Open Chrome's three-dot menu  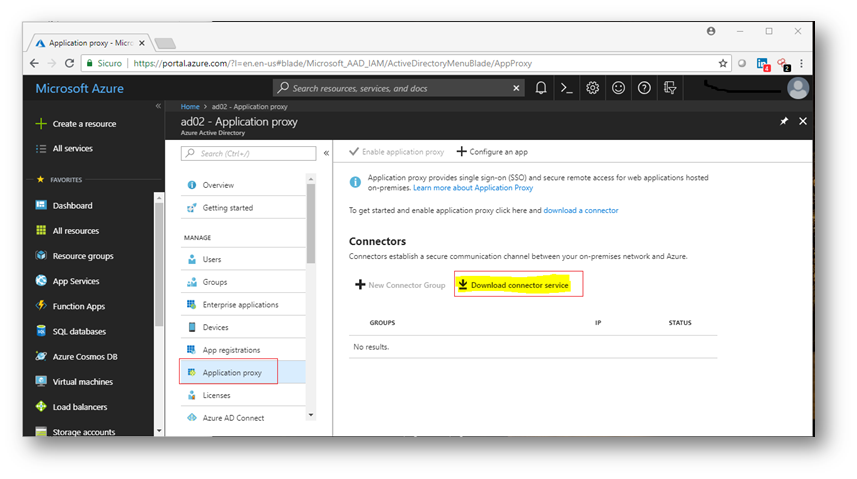(x=801, y=63)
